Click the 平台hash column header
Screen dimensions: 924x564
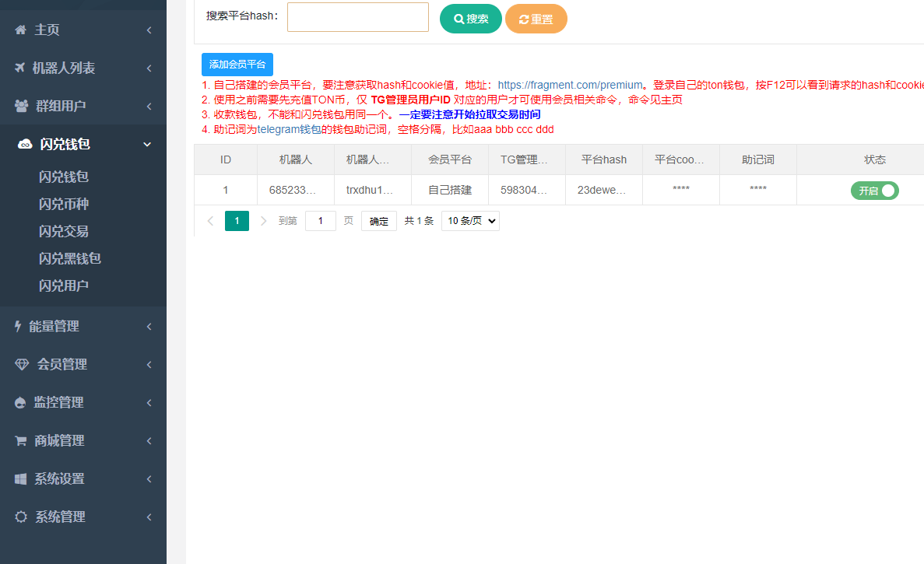604,159
